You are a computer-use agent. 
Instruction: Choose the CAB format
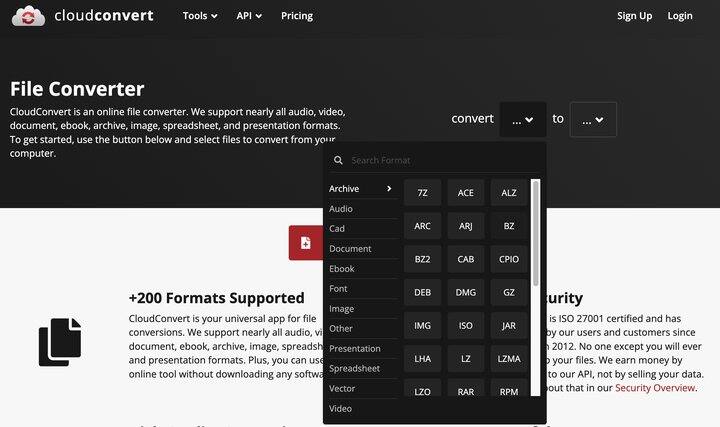[466, 259]
